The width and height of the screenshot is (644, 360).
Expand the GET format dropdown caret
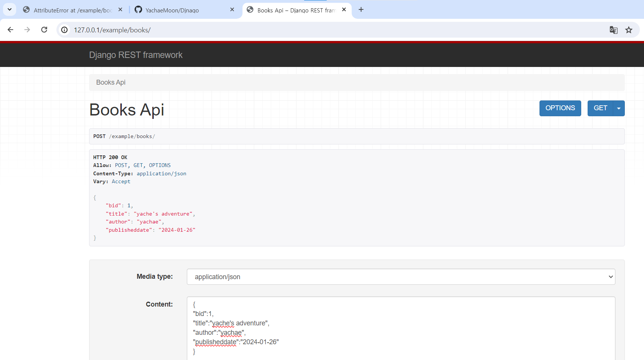[x=619, y=108]
